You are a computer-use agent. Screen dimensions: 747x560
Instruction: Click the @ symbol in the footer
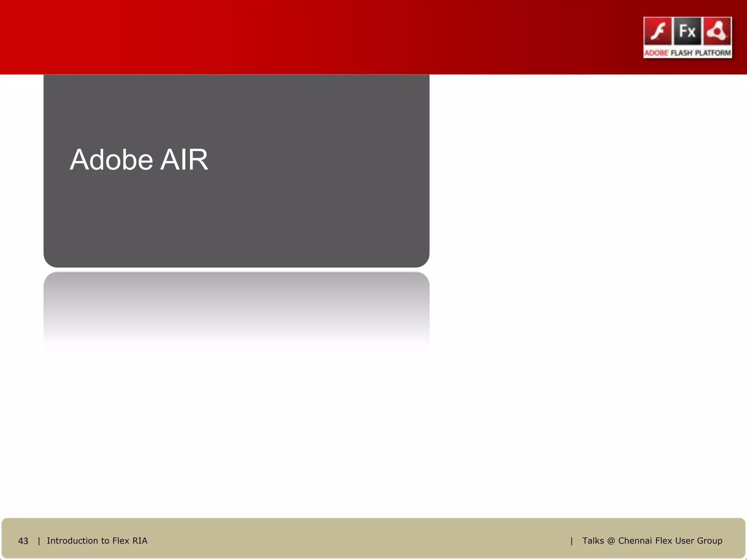611,541
